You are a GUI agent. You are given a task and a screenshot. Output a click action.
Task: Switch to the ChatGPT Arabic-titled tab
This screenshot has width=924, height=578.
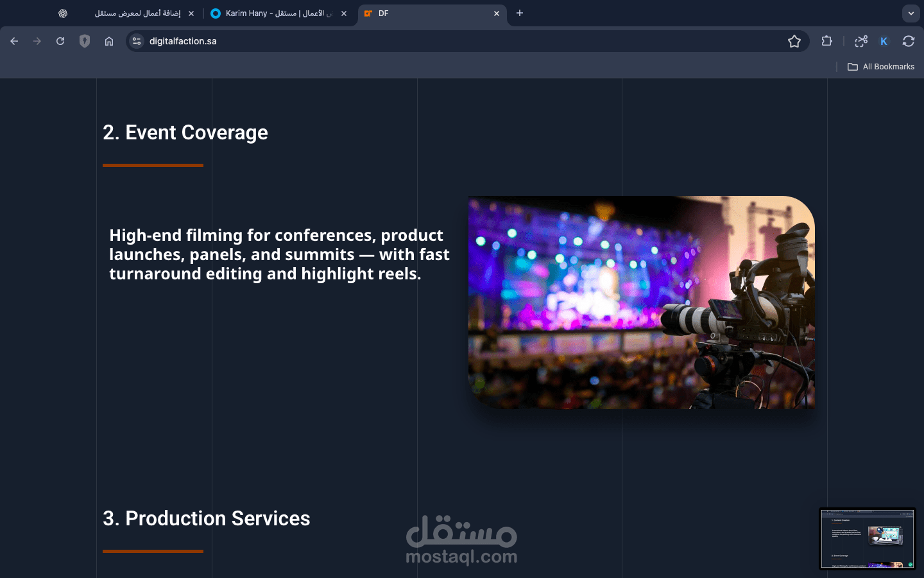point(125,13)
